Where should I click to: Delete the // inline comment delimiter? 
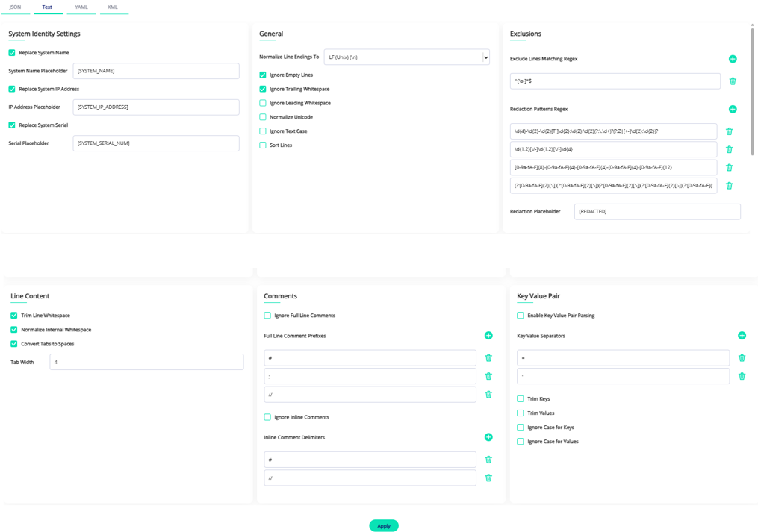(488, 478)
